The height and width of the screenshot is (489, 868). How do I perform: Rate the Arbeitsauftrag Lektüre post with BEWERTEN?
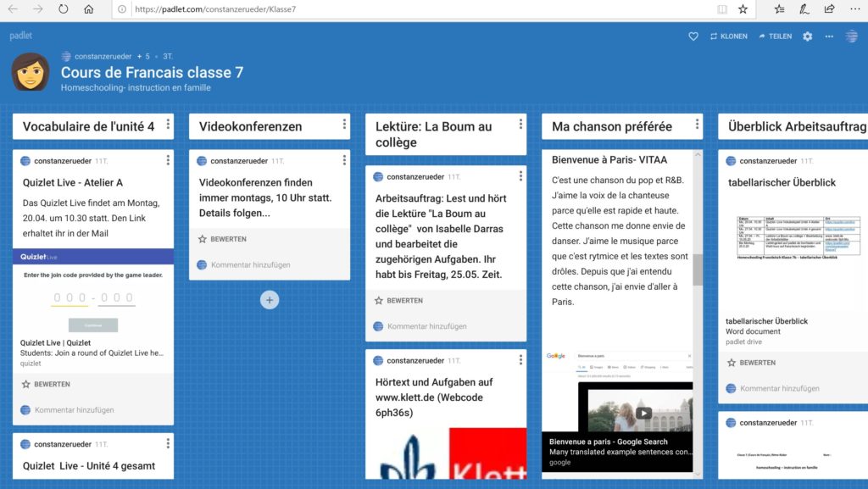tap(398, 300)
